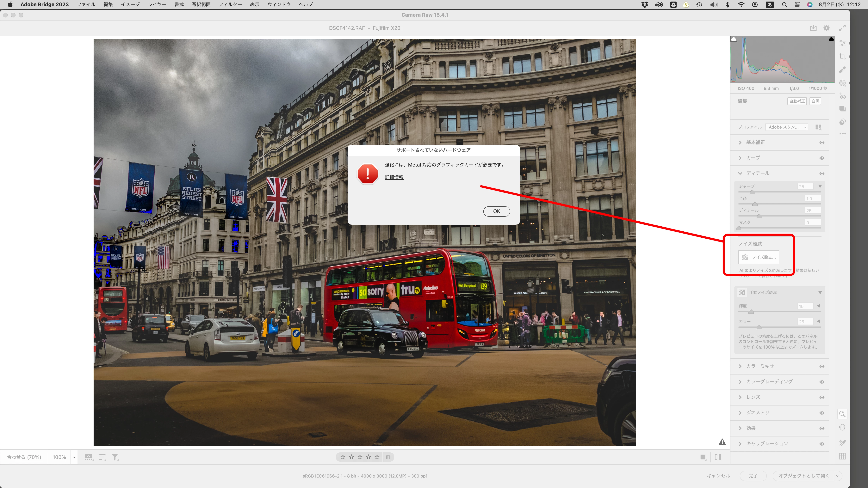Toggle visibility eye for カーブ panel
Image resolution: width=868 pixels, height=488 pixels.
point(821,158)
